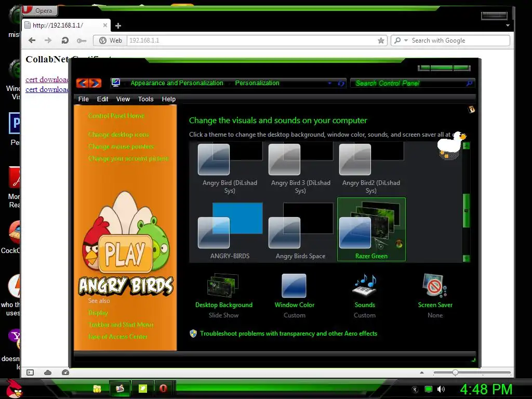The width and height of the screenshot is (532, 399).
Task: Select Angry Bird (DiLshad Sys) theme
Action: 230,168
